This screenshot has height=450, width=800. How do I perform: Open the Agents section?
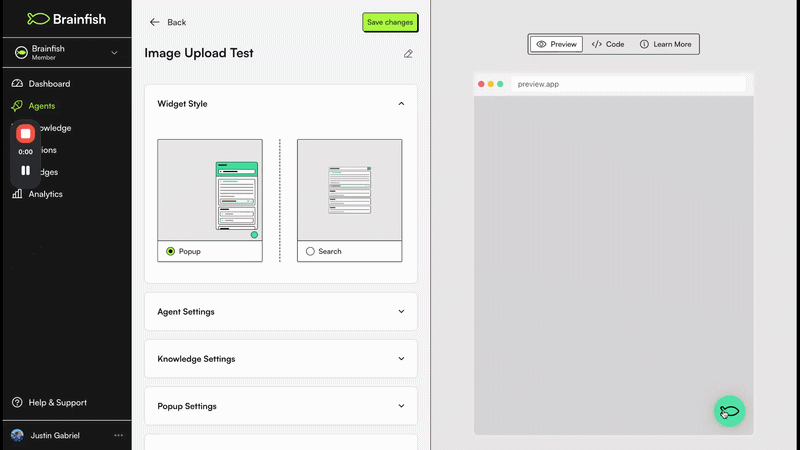pyautogui.click(x=42, y=106)
